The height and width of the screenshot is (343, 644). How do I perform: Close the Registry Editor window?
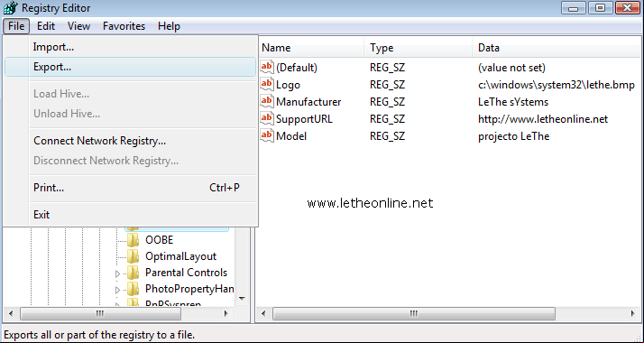pyautogui.click(x=627, y=8)
